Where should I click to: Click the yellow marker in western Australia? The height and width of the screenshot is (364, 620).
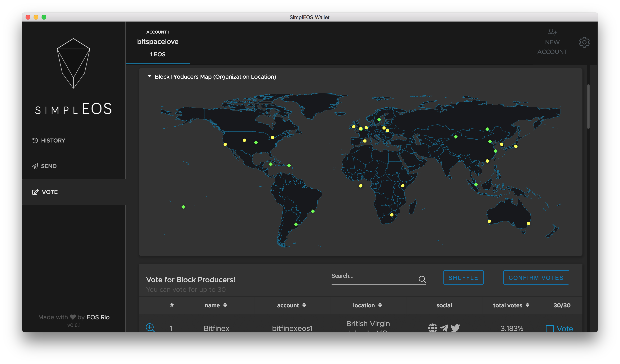489,221
